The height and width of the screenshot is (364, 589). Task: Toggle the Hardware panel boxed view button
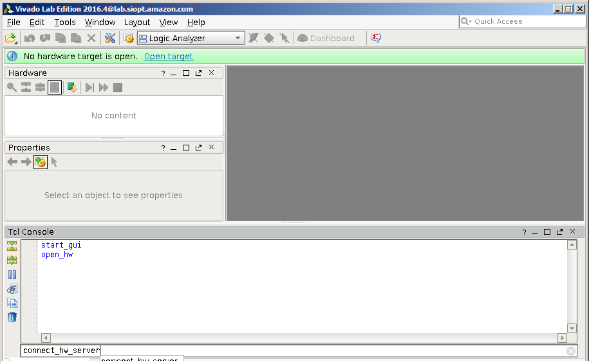55,88
